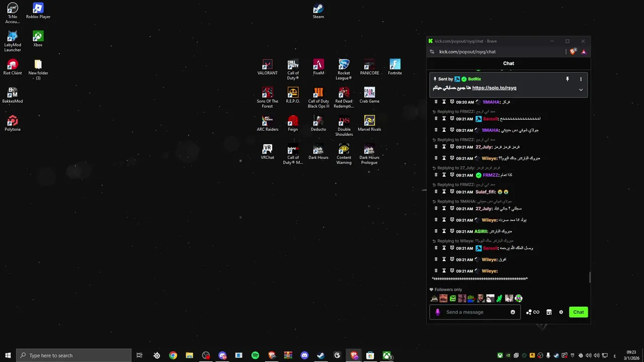Select the R.E.P.O. desktop icon

click(293, 96)
